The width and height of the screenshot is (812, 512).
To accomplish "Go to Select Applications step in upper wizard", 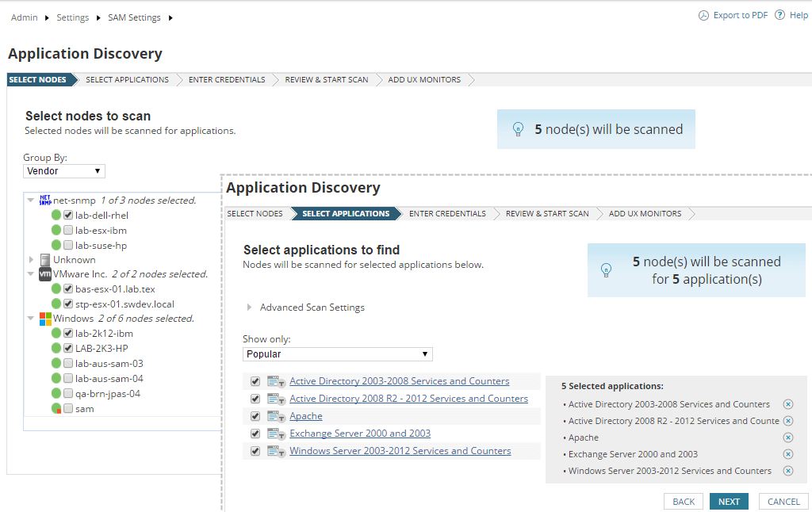I will point(128,80).
